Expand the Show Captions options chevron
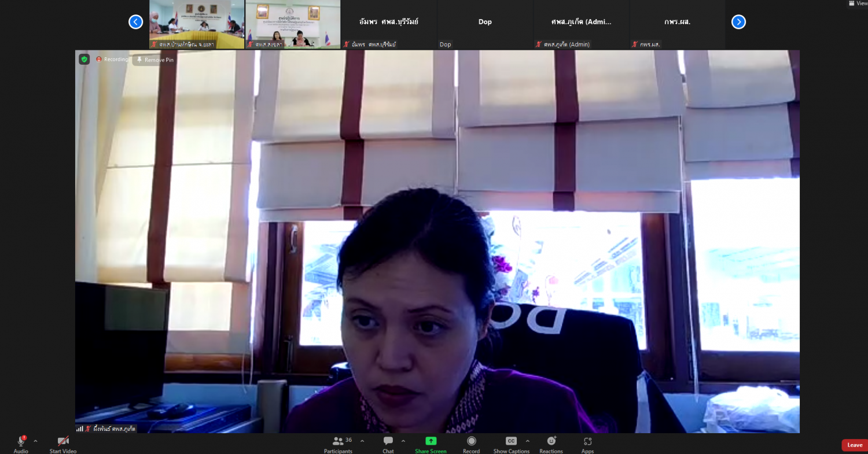The height and width of the screenshot is (454, 868). pyautogui.click(x=527, y=441)
